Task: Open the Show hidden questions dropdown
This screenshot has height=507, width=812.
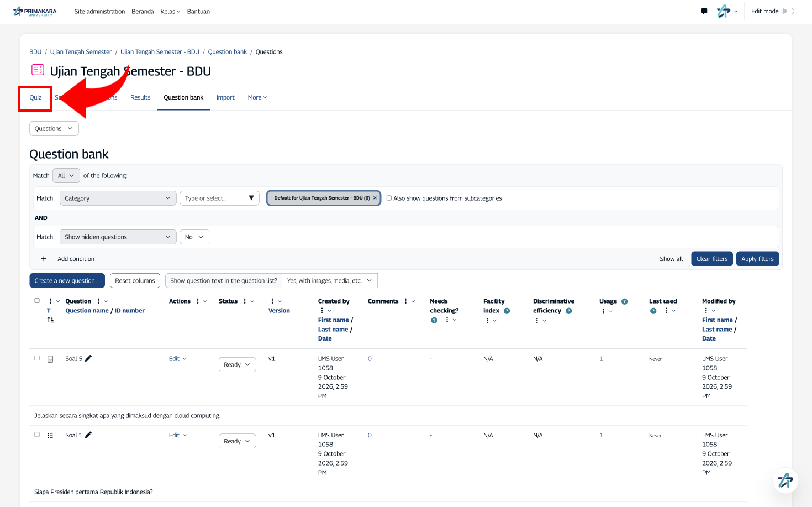Action: coord(118,237)
